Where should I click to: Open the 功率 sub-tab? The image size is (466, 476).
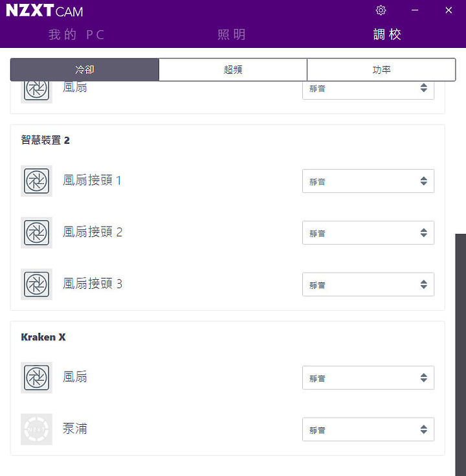381,70
